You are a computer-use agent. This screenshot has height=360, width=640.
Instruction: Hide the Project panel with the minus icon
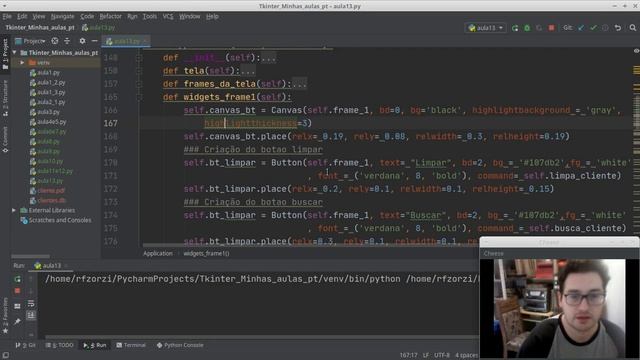(x=94, y=41)
